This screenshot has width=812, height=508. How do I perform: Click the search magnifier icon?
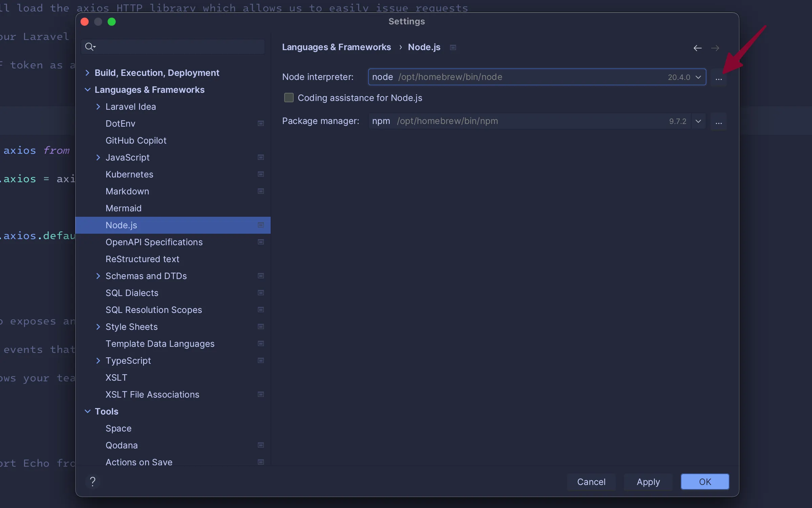[x=90, y=47]
